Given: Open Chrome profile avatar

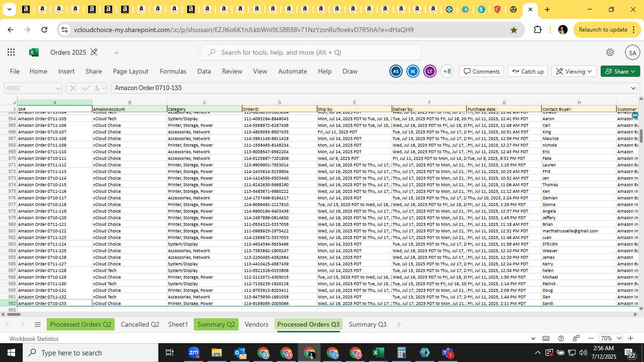Looking at the screenshot, I should pyautogui.click(x=562, y=30).
